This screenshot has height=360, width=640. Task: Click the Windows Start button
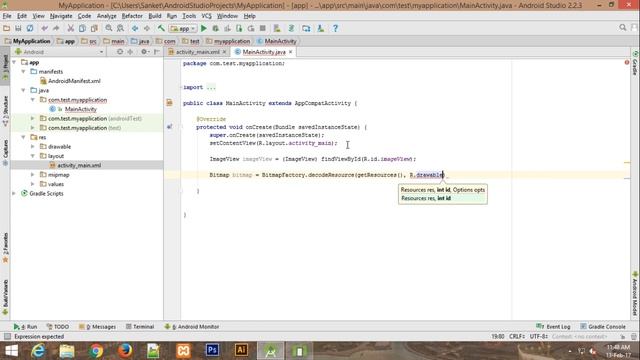coord(11,351)
